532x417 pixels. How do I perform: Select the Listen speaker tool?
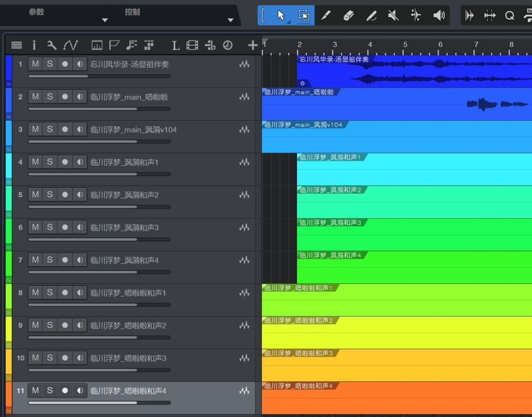[438, 16]
